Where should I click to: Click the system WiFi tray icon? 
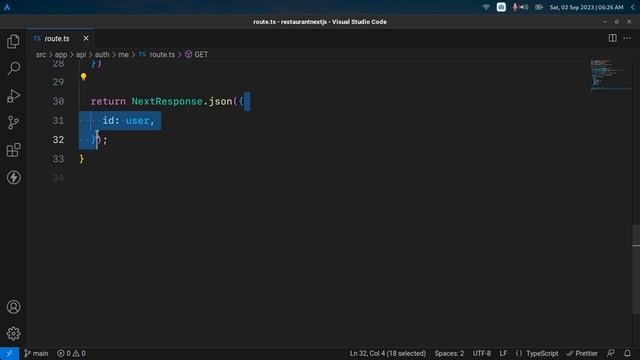click(486, 7)
